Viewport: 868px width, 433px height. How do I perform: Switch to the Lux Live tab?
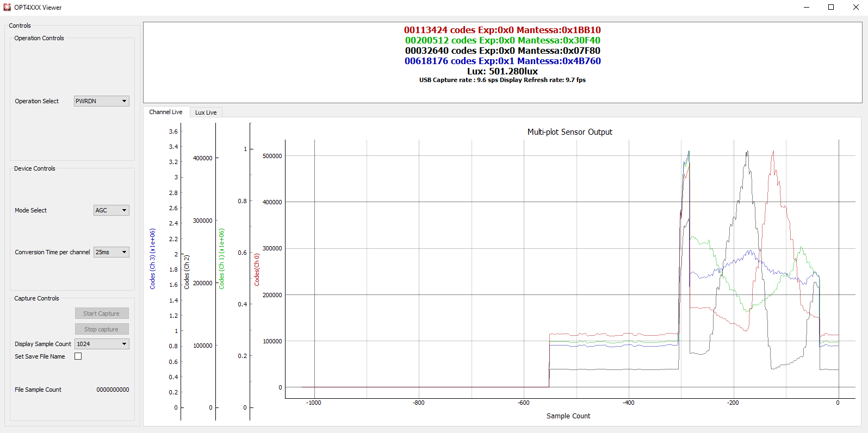[206, 112]
